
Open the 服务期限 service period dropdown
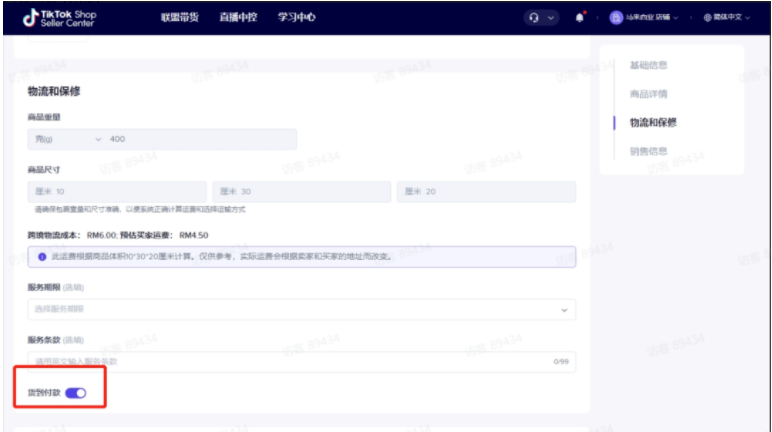(301, 309)
